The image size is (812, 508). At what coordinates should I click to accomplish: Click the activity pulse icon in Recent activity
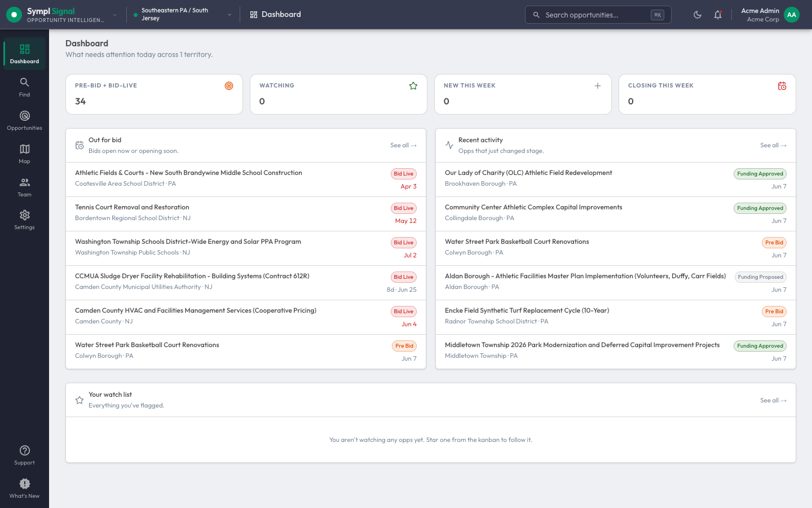449,145
